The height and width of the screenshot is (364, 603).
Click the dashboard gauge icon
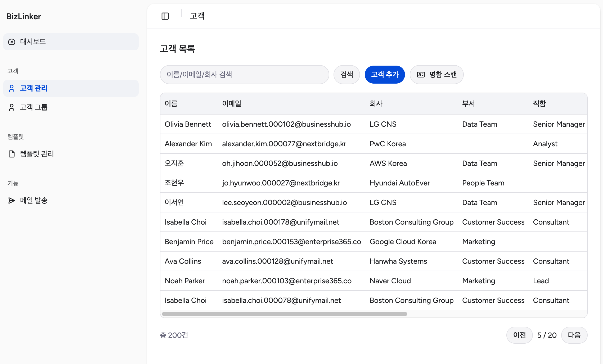click(12, 42)
